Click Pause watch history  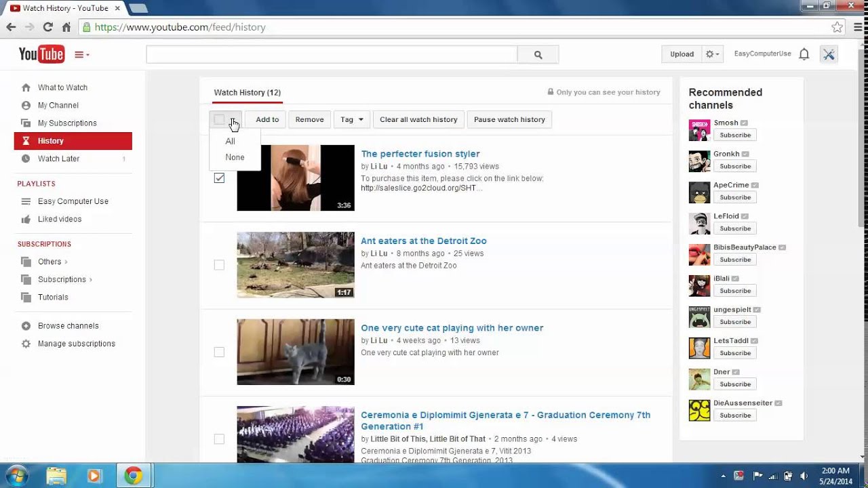point(509,119)
